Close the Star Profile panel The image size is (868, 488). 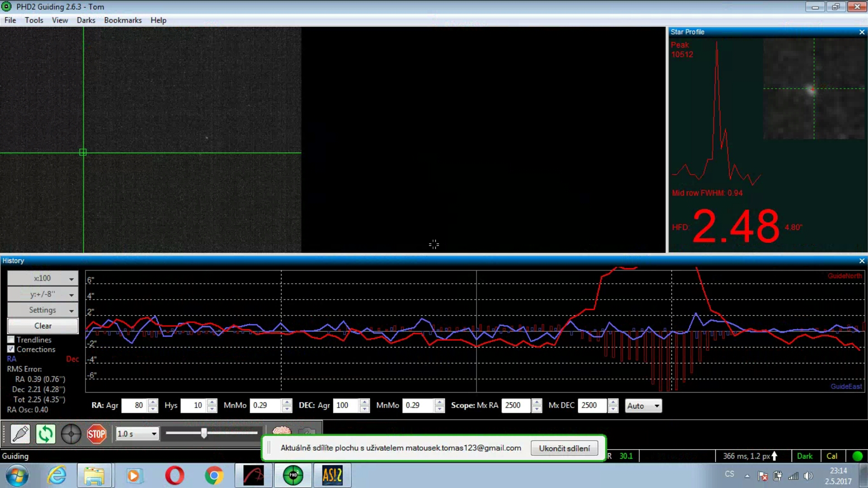click(862, 32)
